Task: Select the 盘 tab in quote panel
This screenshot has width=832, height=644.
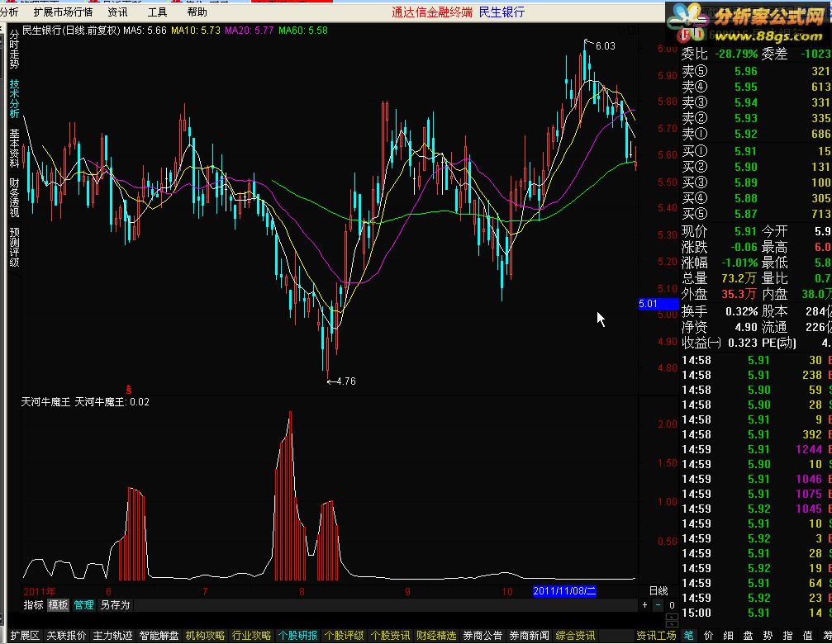Action: click(x=748, y=636)
